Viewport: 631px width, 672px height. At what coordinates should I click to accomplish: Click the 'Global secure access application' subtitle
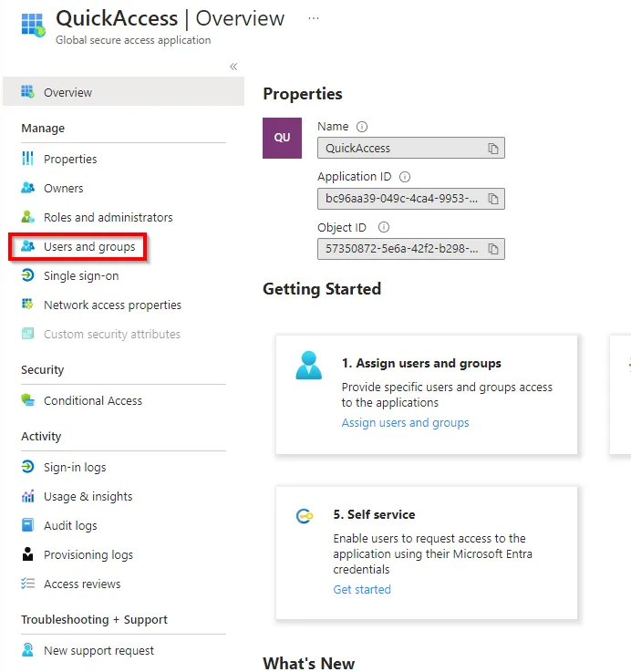tap(133, 40)
